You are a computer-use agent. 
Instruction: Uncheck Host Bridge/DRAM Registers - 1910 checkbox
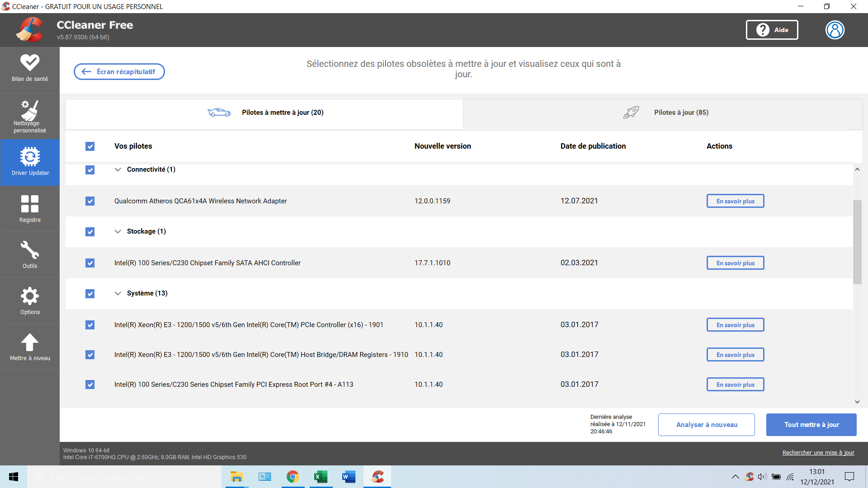(x=90, y=355)
